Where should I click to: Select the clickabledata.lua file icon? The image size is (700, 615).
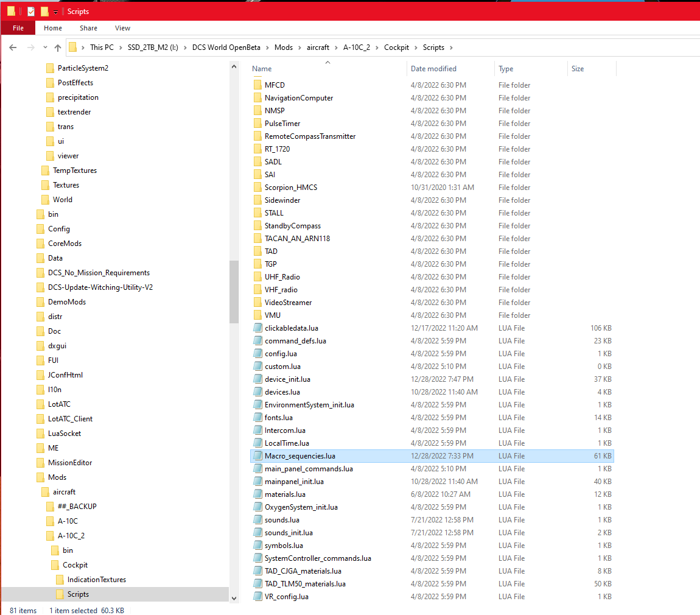257,328
